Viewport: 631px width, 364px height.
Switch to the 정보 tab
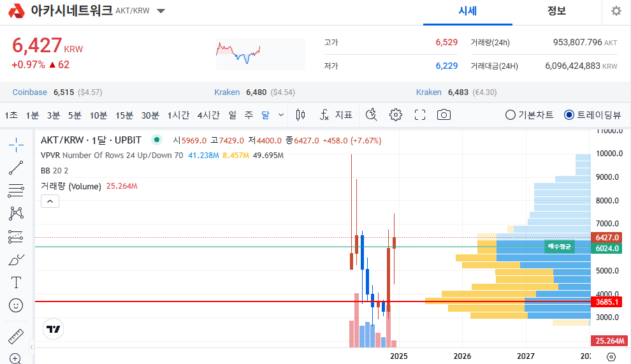pyautogui.click(x=556, y=11)
